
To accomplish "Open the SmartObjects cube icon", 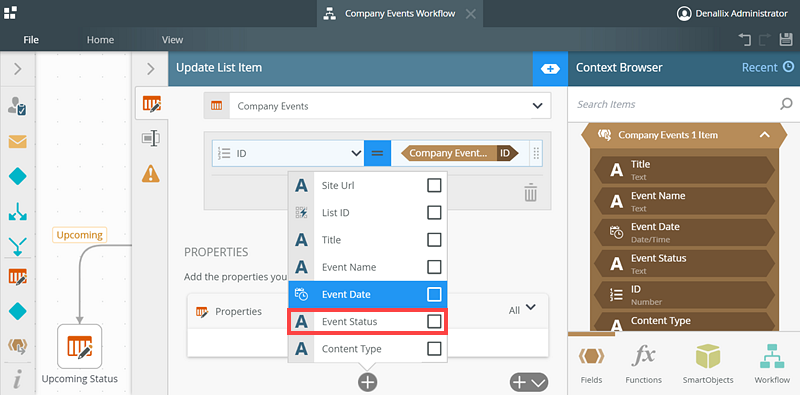I will (x=708, y=364).
